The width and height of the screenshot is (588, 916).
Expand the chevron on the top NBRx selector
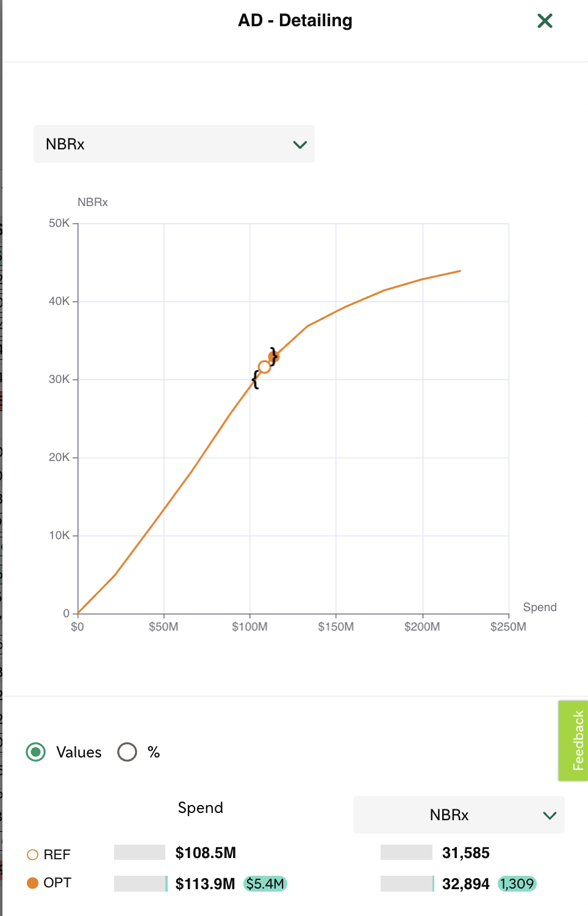(299, 145)
